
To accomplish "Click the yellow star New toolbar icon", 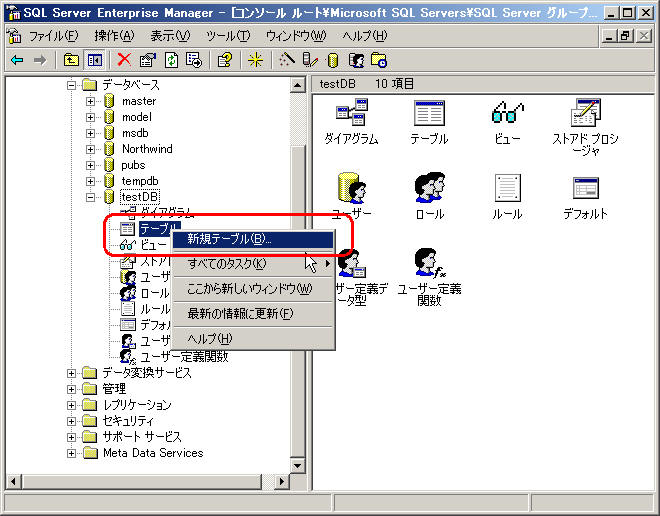I will [x=255, y=60].
